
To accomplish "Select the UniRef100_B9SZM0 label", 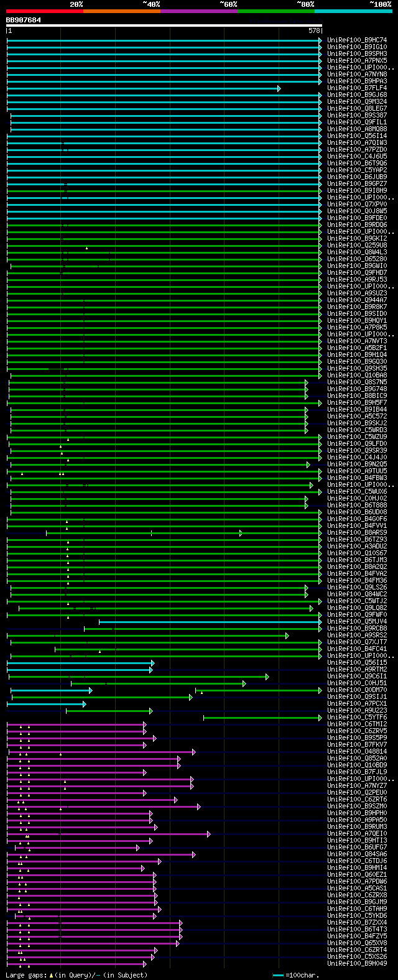I will coord(357,807).
